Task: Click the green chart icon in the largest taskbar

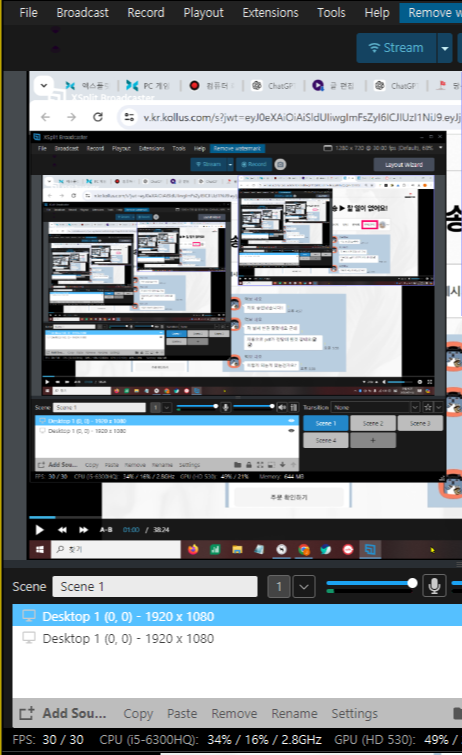Action: coord(215,549)
